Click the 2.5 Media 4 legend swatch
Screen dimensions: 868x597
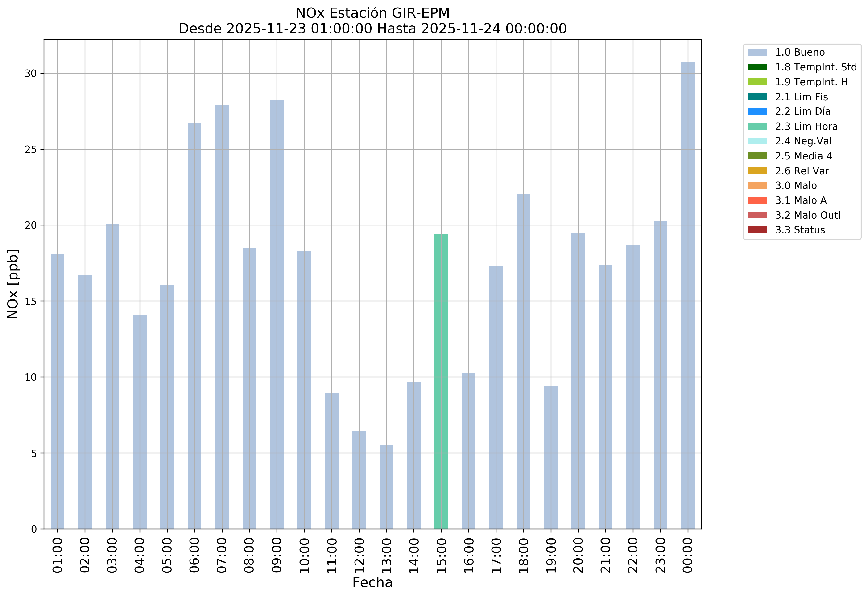pos(757,156)
